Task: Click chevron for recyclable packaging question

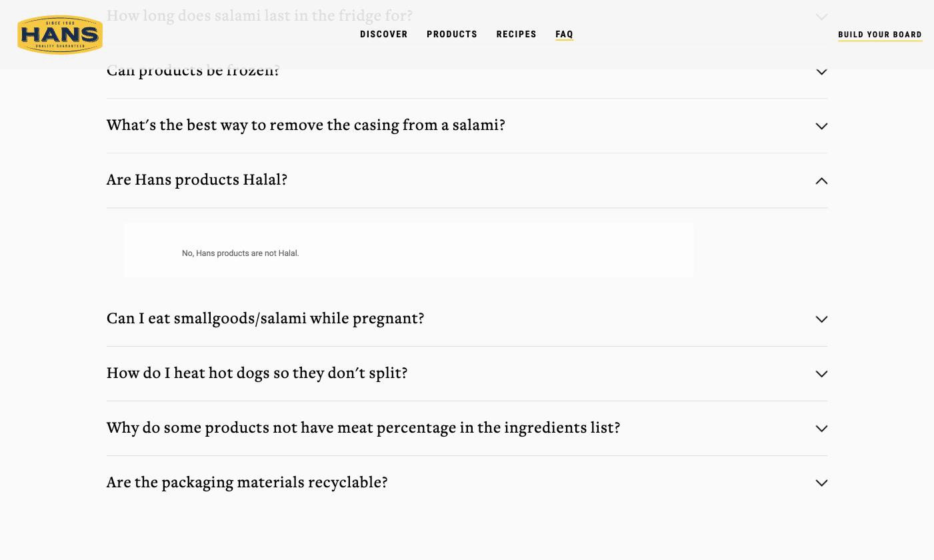Action: 821,483
